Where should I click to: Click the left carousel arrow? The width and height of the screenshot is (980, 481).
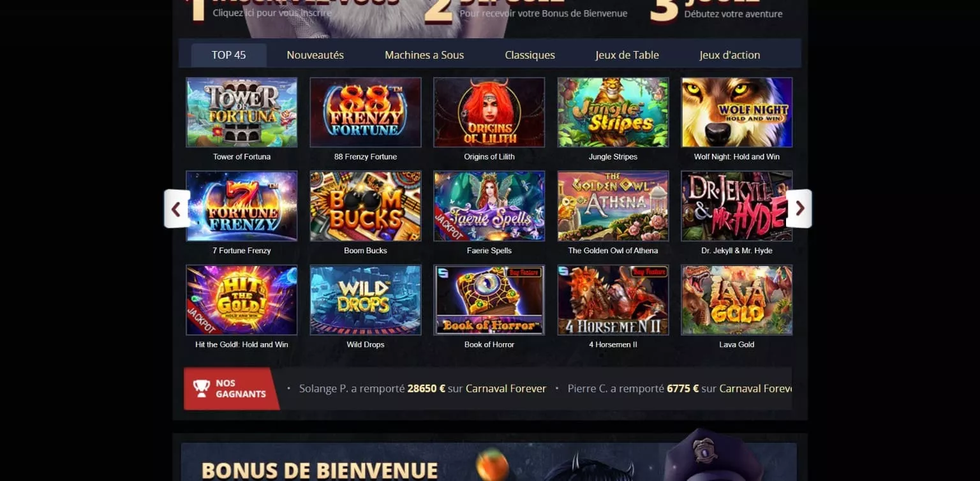coord(177,209)
